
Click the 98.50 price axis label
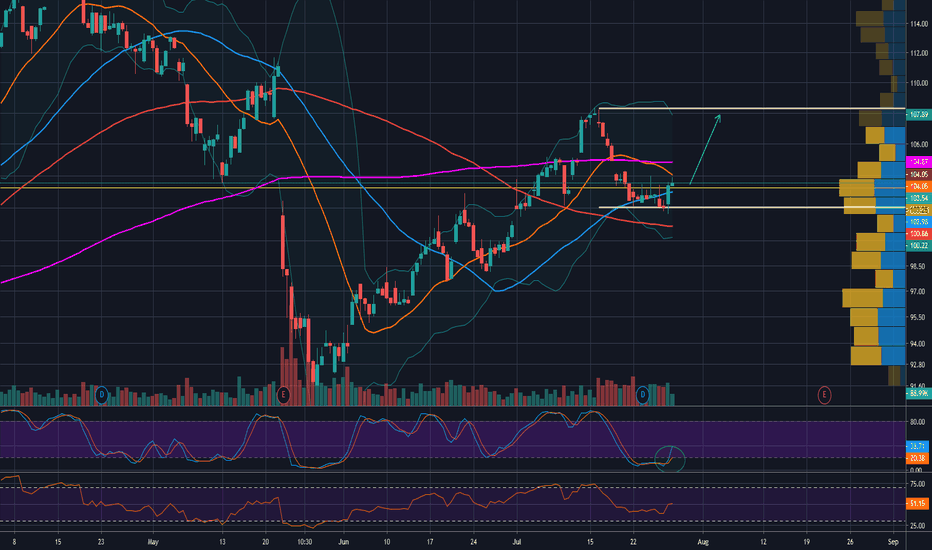tap(919, 266)
